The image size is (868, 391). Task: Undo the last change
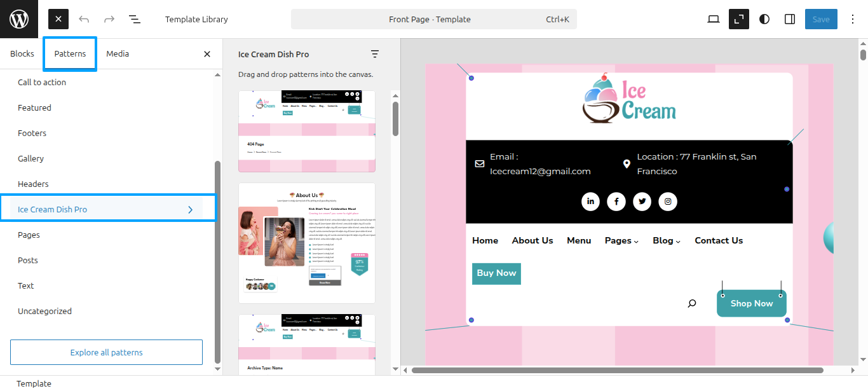click(x=84, y=19)
